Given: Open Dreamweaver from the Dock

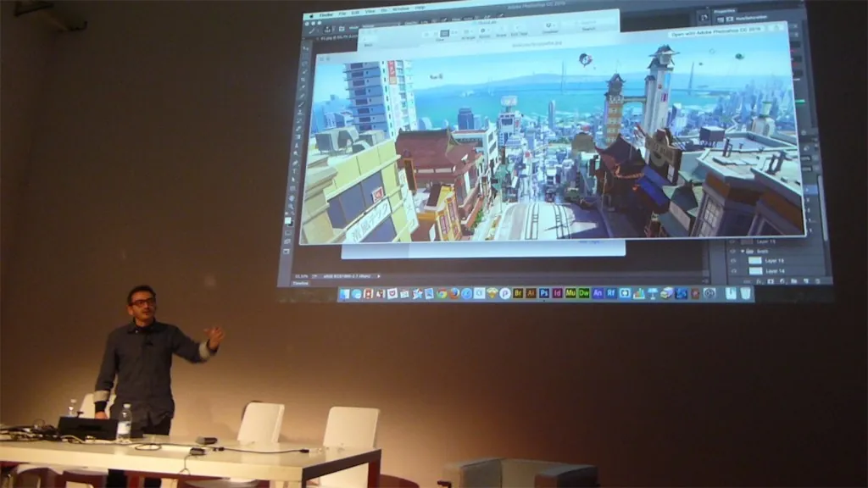Looking at the screenshot, I should tap(582, 295).
